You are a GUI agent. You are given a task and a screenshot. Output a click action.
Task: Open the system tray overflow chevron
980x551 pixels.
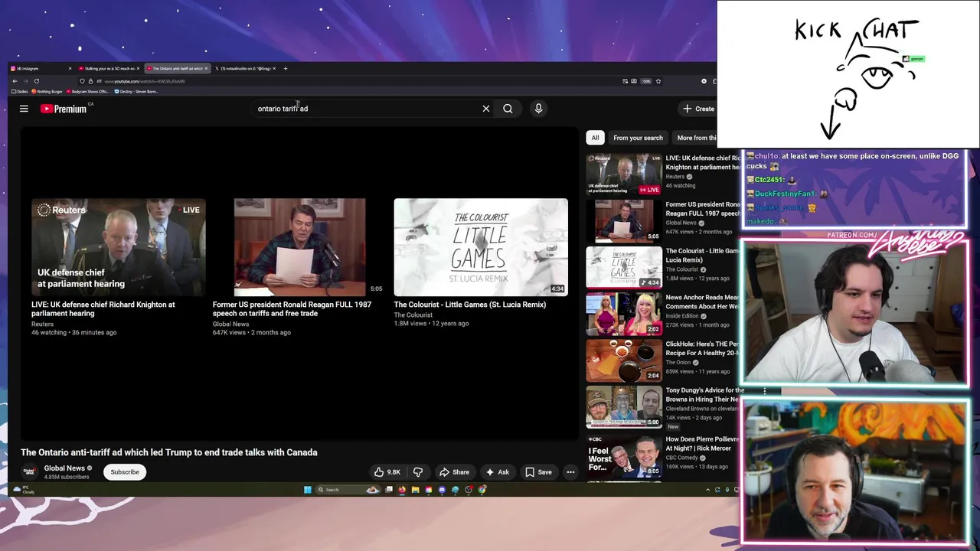(707, 490)
